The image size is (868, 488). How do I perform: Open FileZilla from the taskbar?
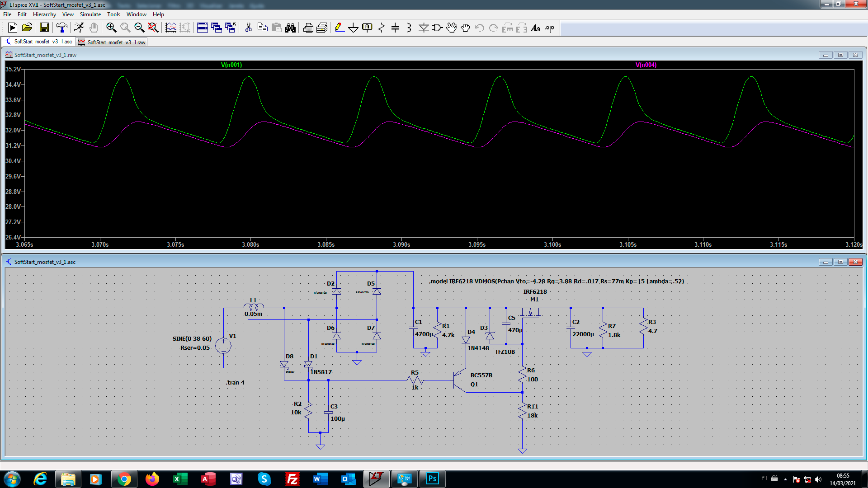pyautogui.click(x=292, y=479)
